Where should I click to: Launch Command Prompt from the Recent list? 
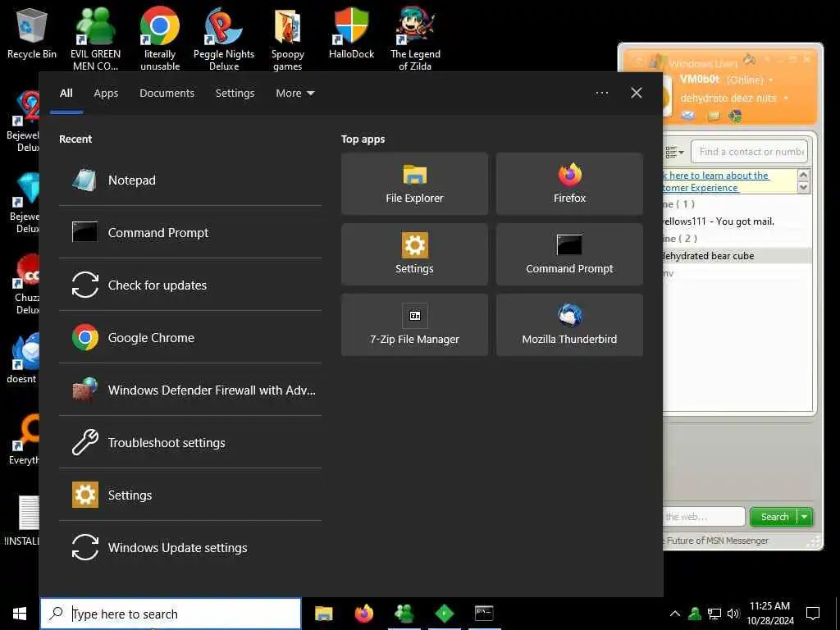pyautogui.click(x=190, y=233)
